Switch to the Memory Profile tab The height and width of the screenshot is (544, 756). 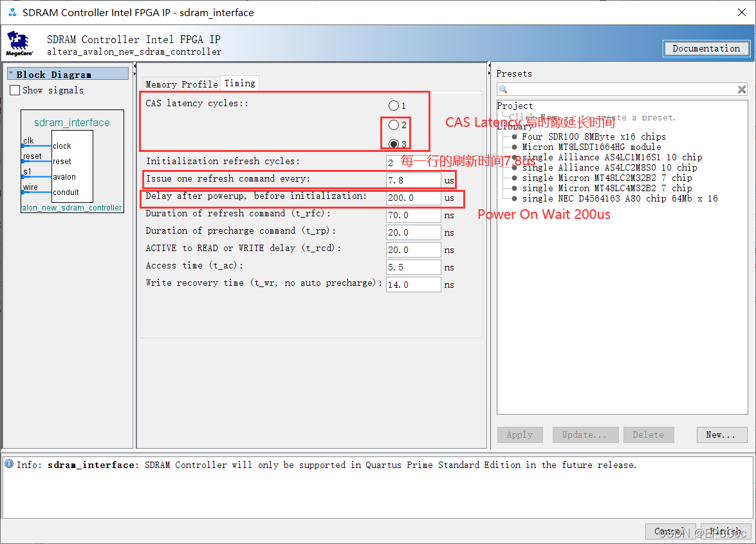[x=180, y=83]
